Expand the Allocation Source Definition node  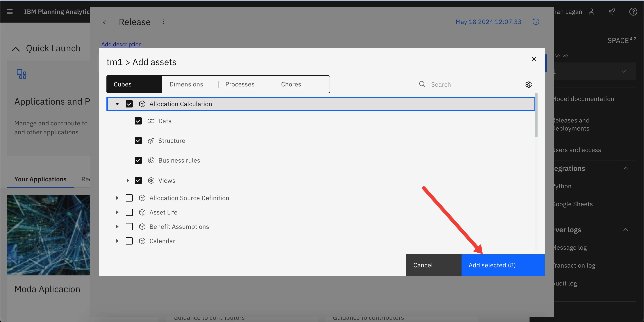(117, 198)
